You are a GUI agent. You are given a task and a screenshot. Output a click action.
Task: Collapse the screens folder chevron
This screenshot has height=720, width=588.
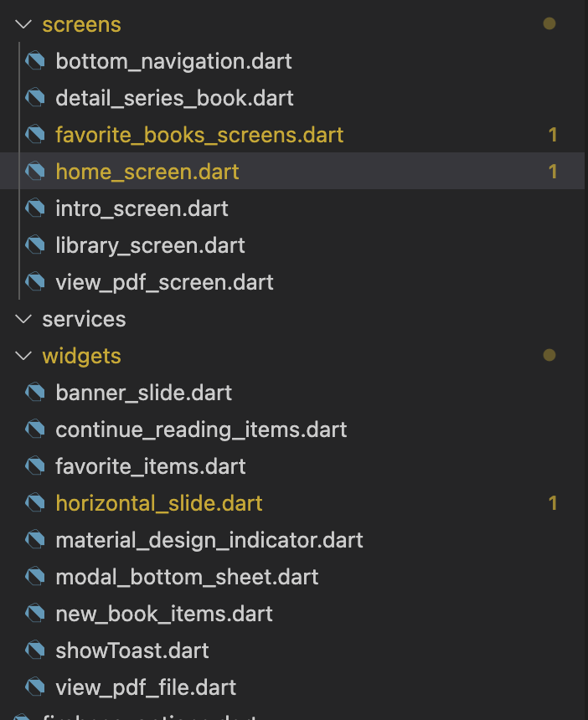[x=23, y=24]
